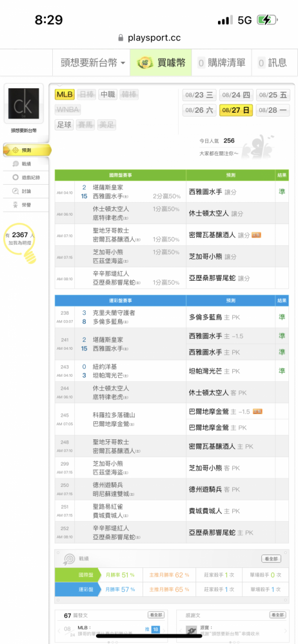Choose date 08/24 四
Image resolution: width=298 pixels, height=644 pixels.
[x=236, y=95]
